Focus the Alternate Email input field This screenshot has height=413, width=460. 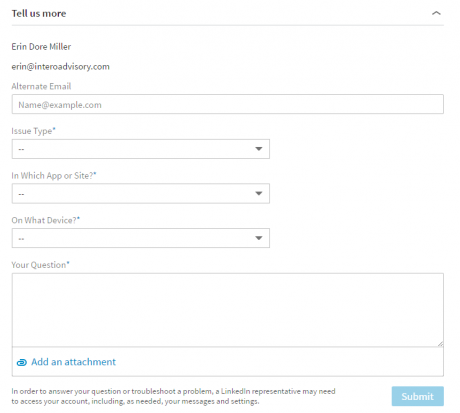click(228, 104)
